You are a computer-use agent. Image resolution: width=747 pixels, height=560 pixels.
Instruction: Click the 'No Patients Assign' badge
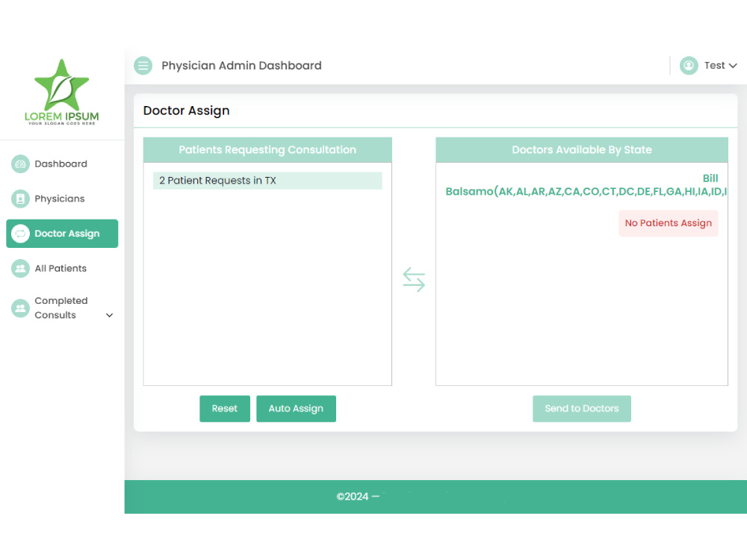pyautogui.click(x=669, y=223)
